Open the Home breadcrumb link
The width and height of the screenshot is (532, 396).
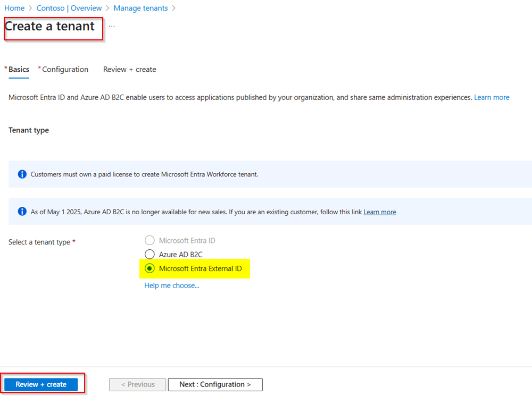pos(14,8)
